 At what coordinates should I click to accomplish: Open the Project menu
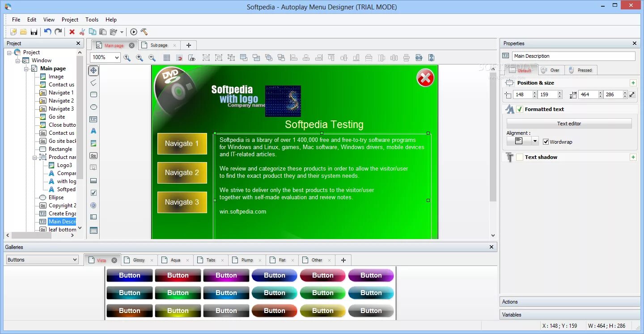(x=70, y=20)
